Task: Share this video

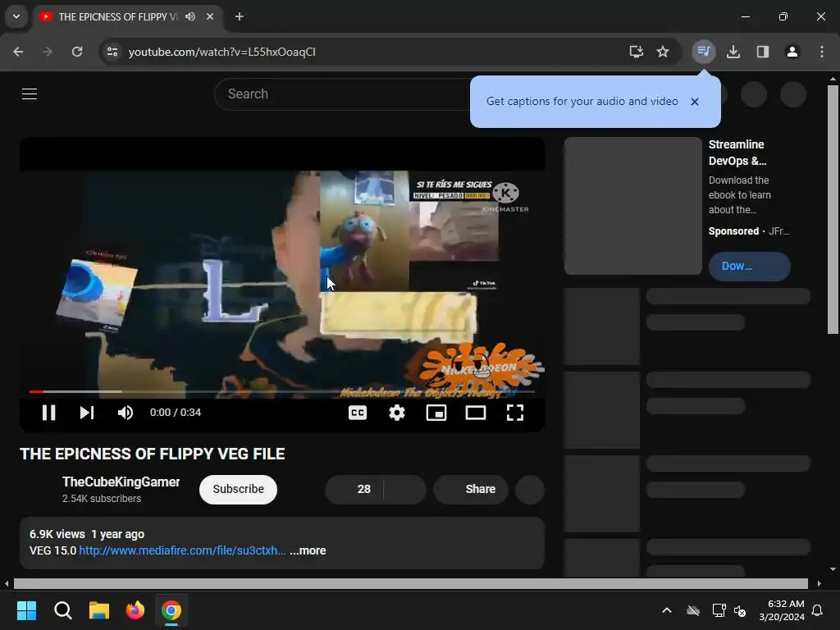Action: tap(471, 489)
